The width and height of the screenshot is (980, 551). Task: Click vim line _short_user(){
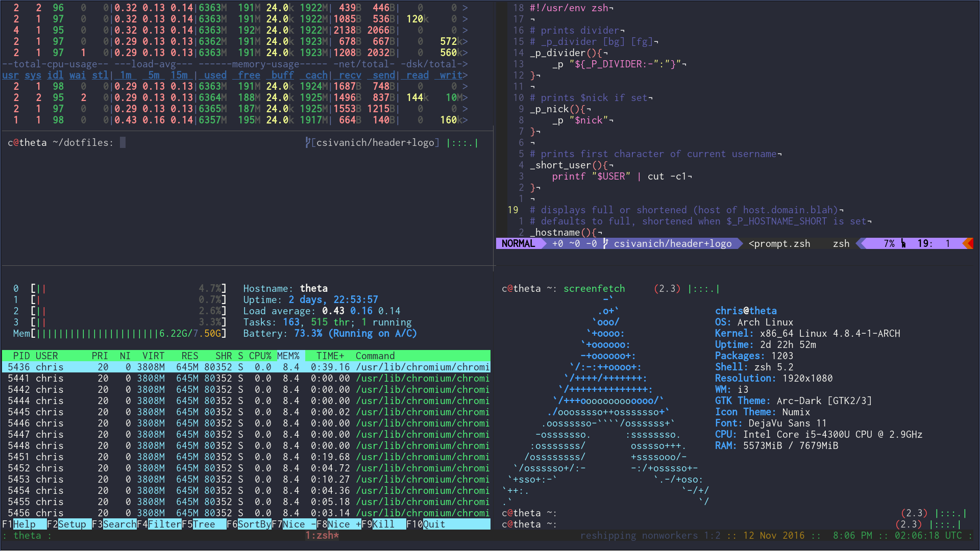click(572, 165)
